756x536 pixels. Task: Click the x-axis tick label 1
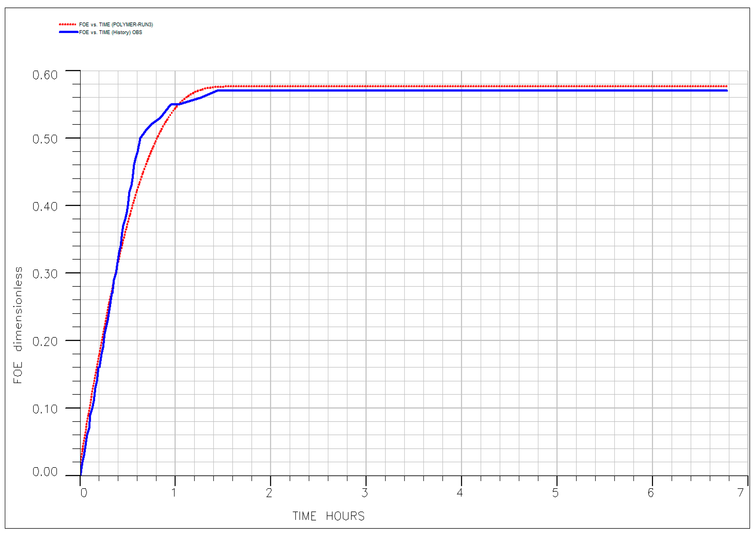click(174, 493)
